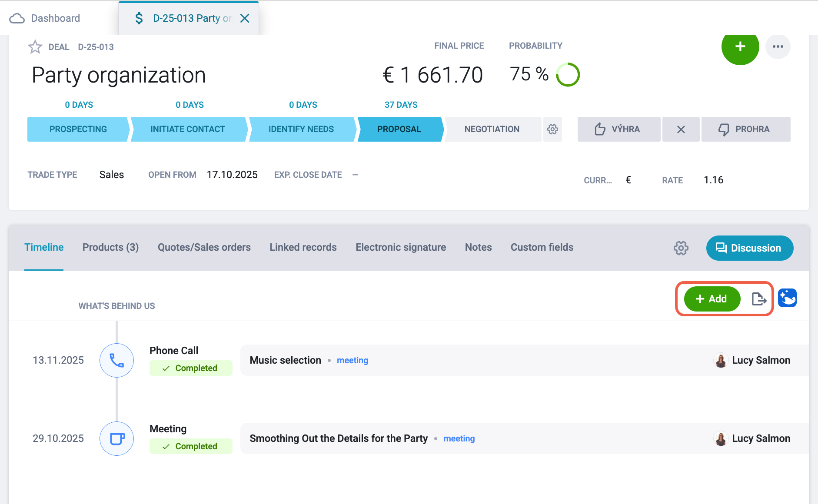
Task: Open pipeline stage settings gear
Action: (552, 129)
